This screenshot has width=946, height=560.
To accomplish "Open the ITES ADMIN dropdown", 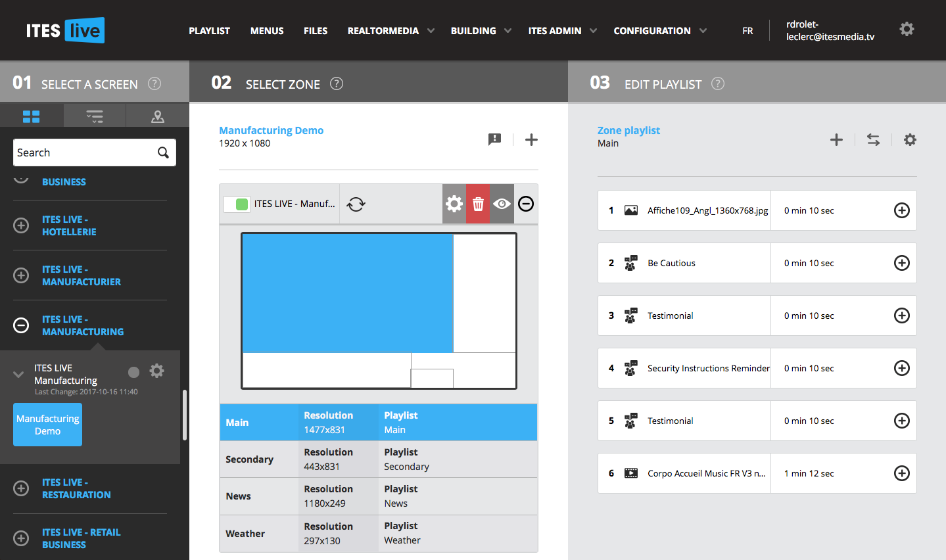I will (x=562, y=31).
